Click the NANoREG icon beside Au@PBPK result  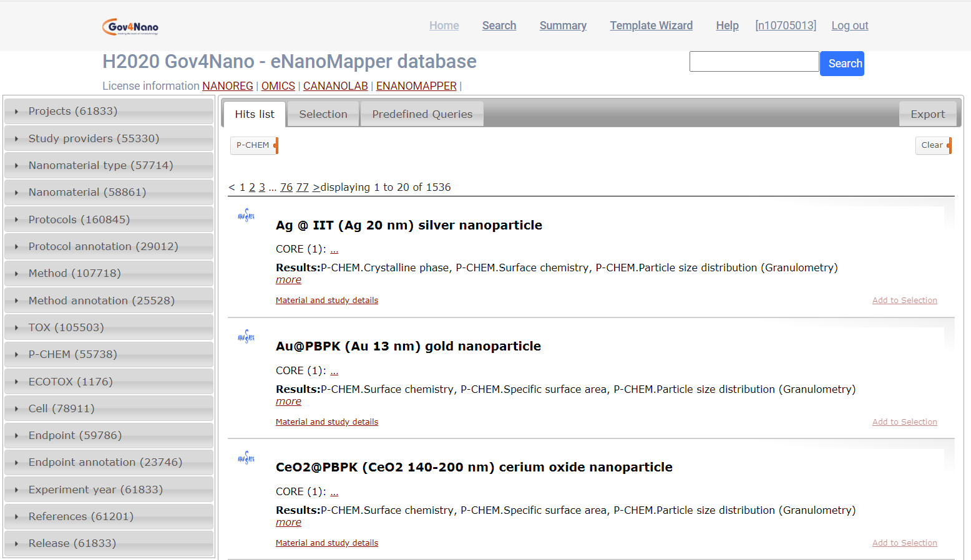click(245, 337)
